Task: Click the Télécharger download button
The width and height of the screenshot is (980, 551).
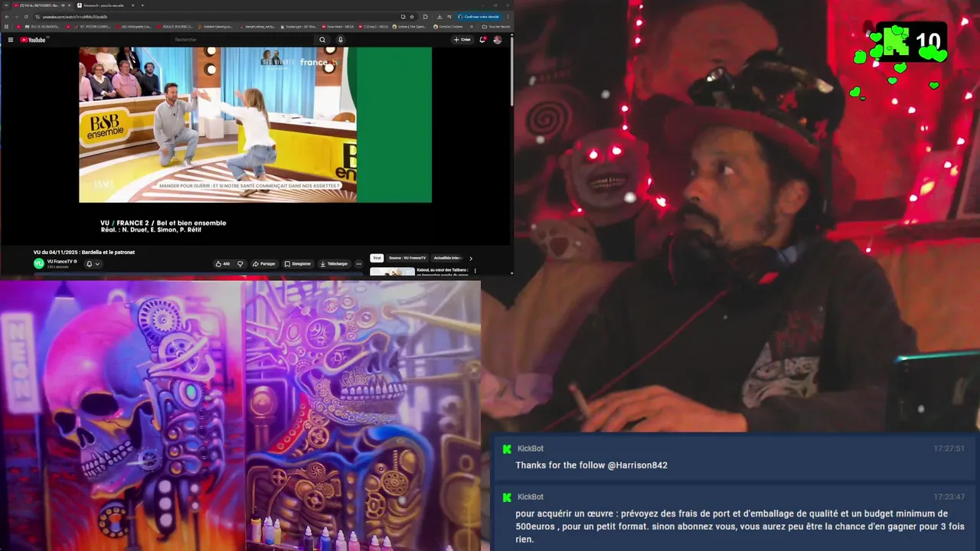Action: [x=334, y=264]
